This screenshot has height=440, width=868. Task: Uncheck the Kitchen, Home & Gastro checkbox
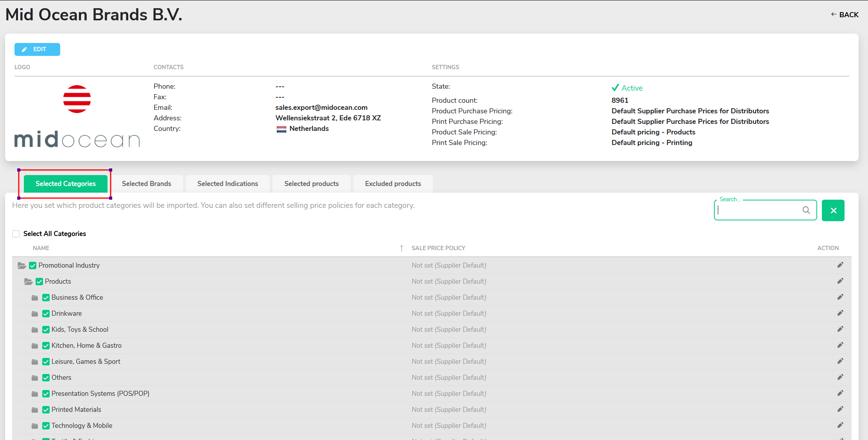(46, 346)
